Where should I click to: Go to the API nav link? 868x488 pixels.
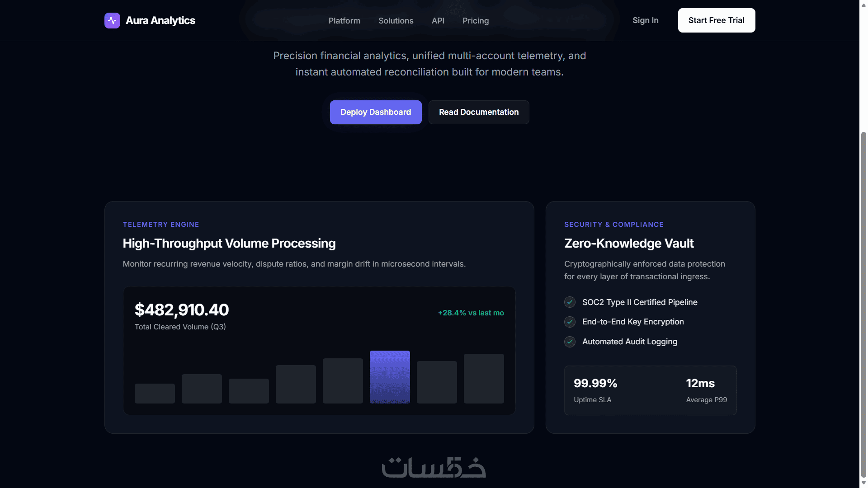pyautogui.click(x=438, y=21)
